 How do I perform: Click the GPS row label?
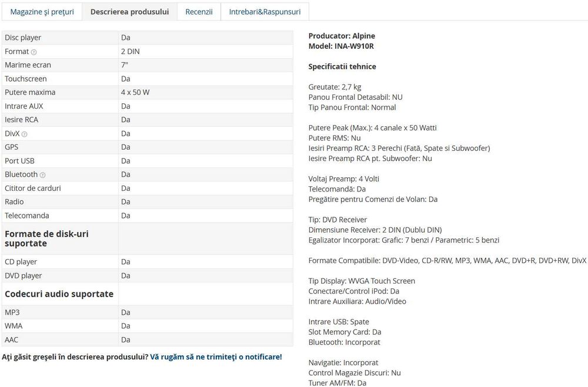11,147
